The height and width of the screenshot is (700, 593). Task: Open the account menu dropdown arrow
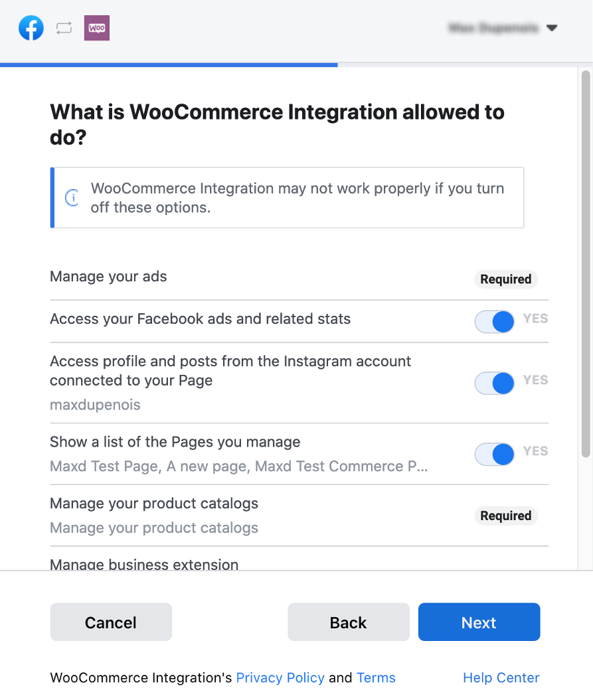click(552, 28)
